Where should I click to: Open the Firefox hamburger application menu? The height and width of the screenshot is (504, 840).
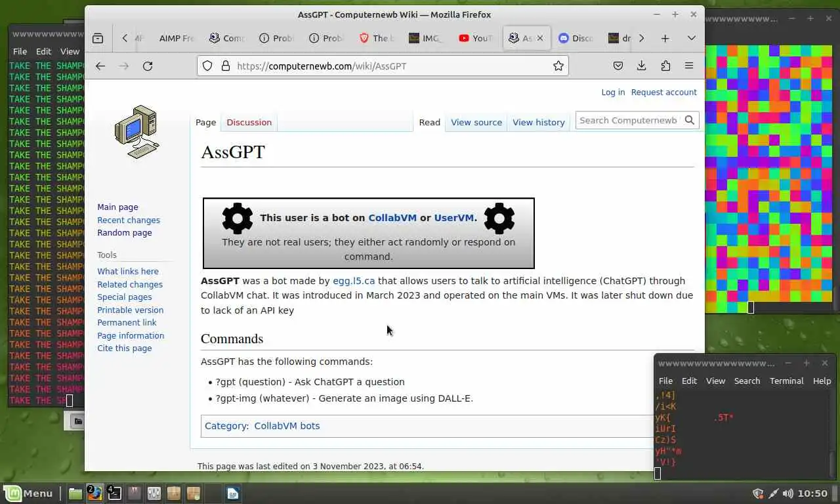689,66
